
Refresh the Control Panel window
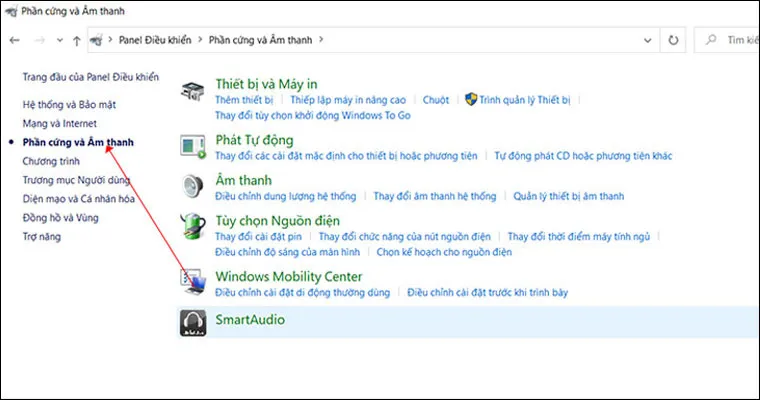pos(674,40)
